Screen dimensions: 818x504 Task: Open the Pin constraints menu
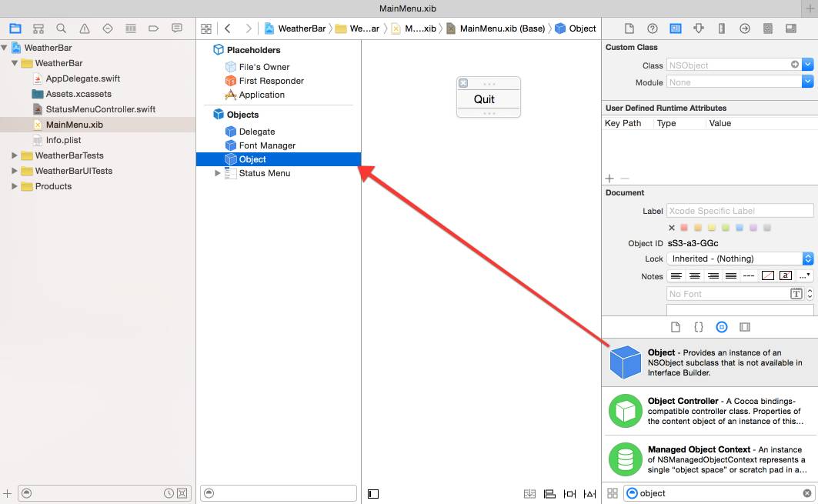coord(569,493)
